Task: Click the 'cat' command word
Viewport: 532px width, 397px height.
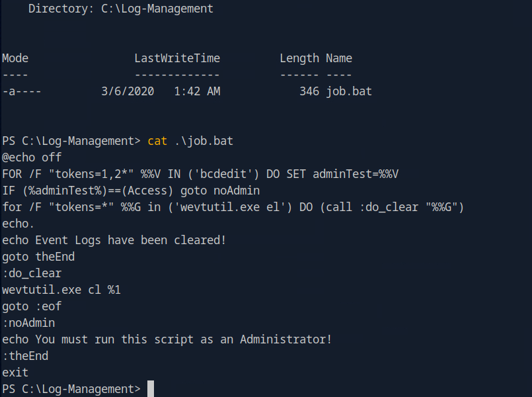Action: pyautogui.click(x=157, y=141)
